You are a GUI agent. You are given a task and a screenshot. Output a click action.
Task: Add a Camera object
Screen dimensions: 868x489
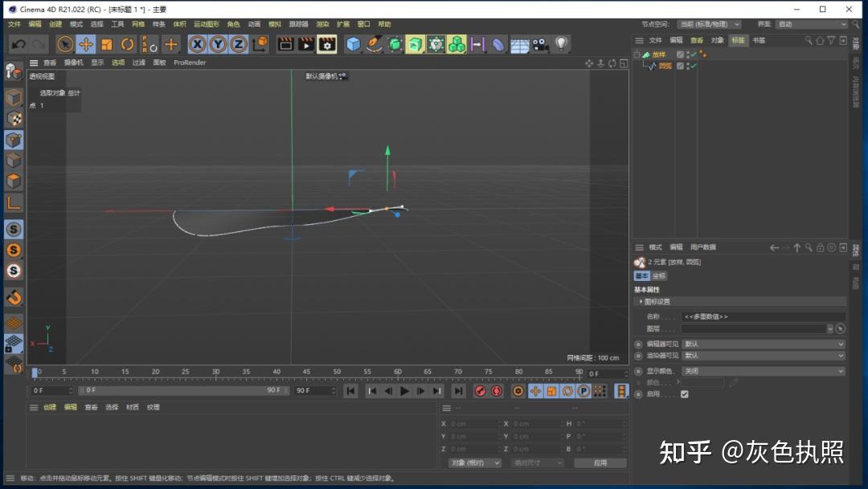540,44
